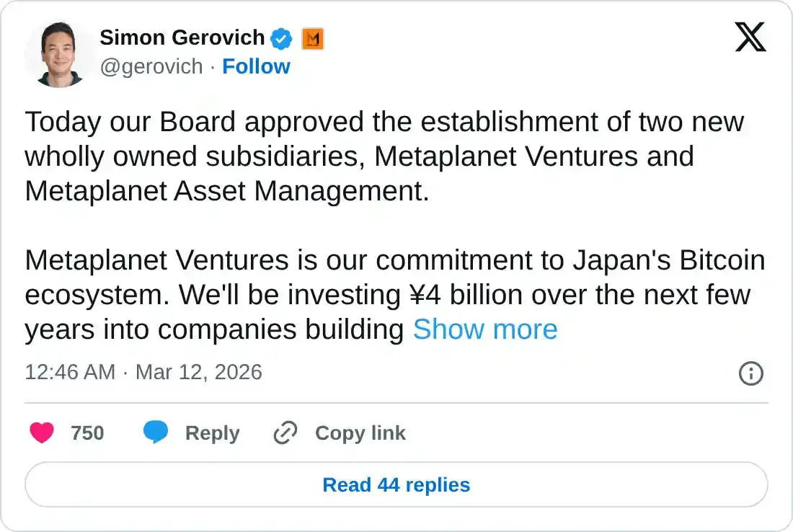
Task: Select the Simon Gerovich display name
Action: tap(181, 37)
